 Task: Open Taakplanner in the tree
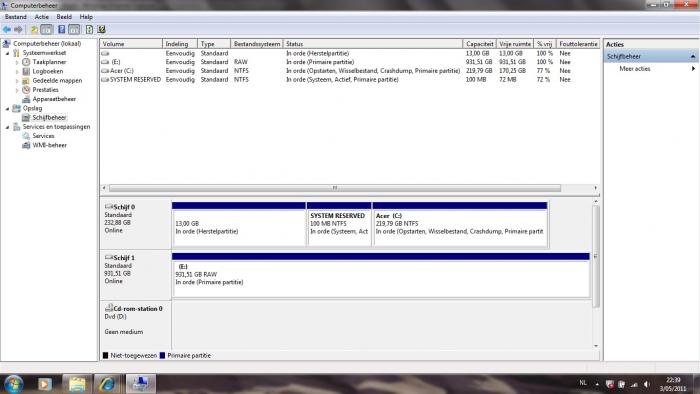(x=49, y=62)
